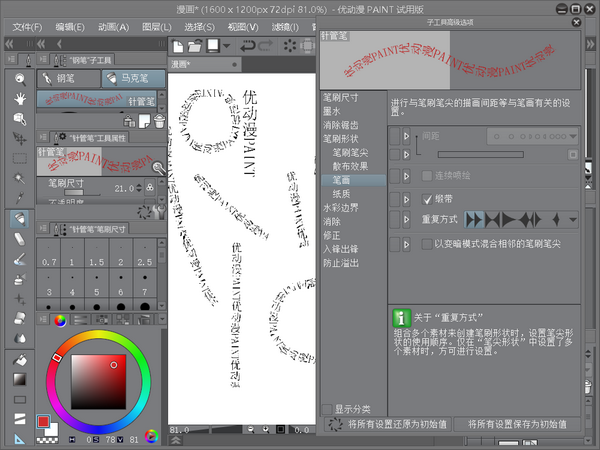Expand the 间距 dynamics arrow
The height and width of the screenshot is (450, 600).
[x=406, y=136]
